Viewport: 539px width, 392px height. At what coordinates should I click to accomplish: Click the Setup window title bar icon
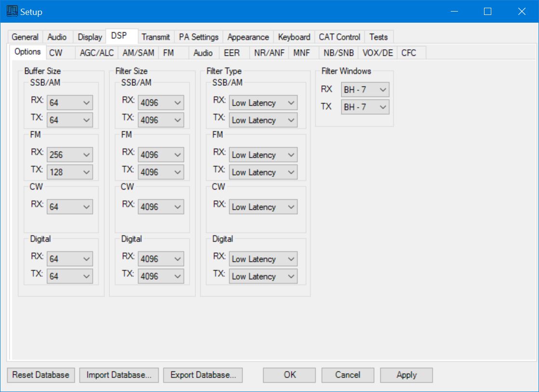[x=12, y=12]
